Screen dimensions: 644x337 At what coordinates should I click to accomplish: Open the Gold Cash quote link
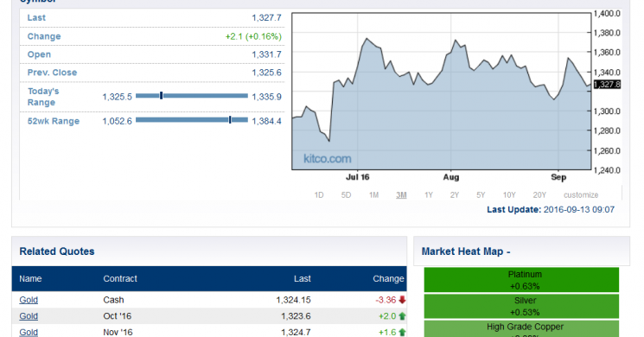pos(29,300)
